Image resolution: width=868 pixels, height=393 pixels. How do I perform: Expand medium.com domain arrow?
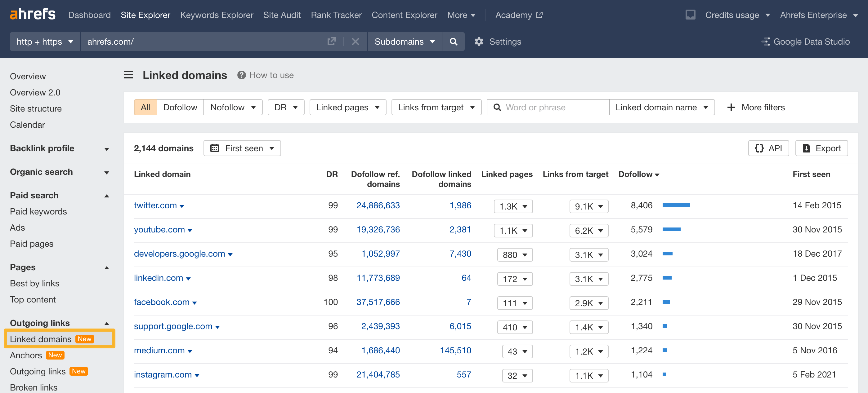pos(190,351)
